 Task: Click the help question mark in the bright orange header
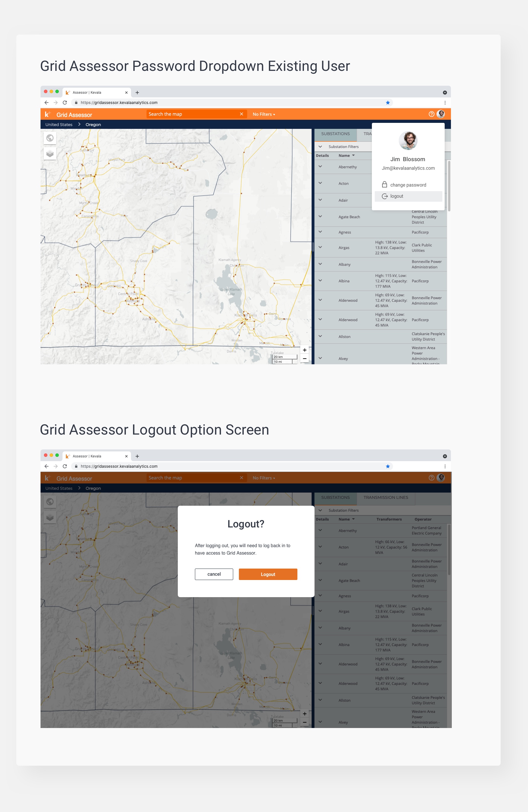click(x=431, y=114)
